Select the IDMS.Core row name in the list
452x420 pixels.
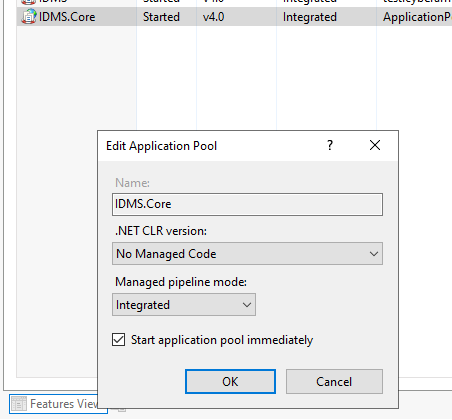[67, 17]
